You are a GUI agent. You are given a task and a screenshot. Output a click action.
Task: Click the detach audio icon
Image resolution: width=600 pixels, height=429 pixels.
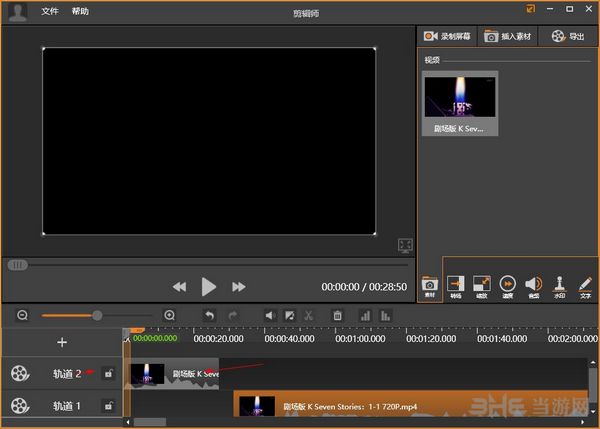coord(290,316)
